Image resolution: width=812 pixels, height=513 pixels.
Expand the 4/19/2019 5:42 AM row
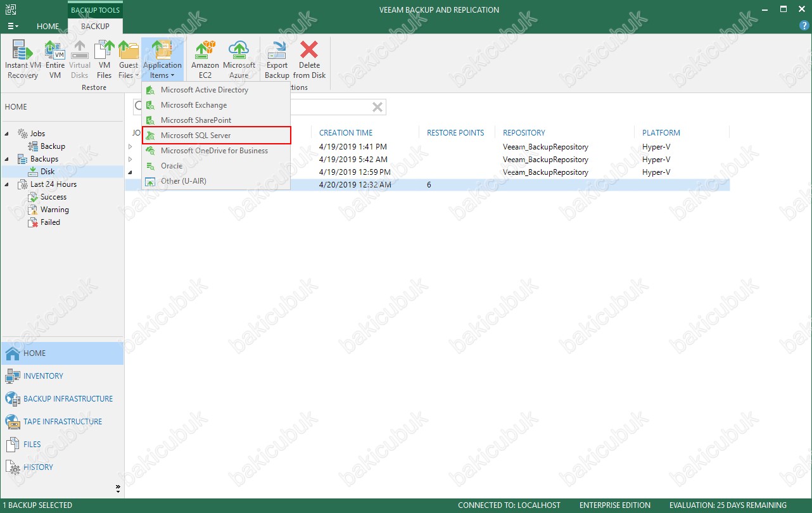point(130,160)
